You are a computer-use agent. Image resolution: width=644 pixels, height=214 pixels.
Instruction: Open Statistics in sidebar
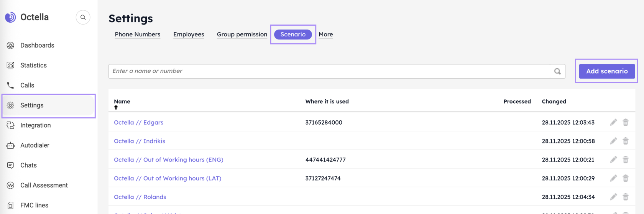tap(33, 65)
